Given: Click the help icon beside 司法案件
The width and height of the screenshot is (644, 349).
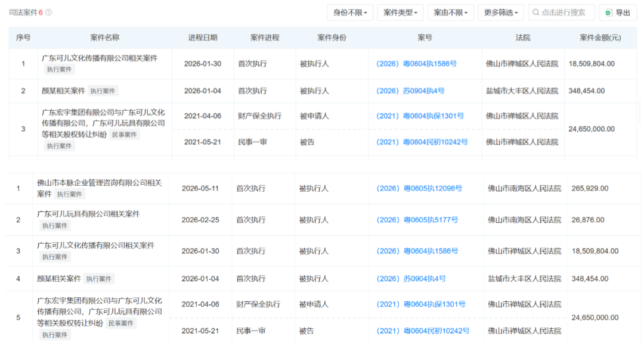Looking at the screenshot, I should click(x=48, y=13).
